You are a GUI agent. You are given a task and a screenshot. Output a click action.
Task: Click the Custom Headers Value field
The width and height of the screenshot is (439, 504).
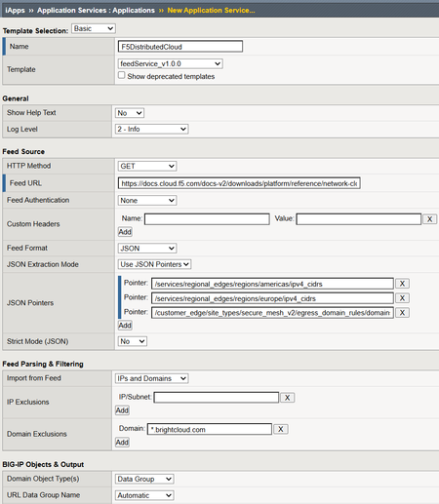(x=359, y=219)
